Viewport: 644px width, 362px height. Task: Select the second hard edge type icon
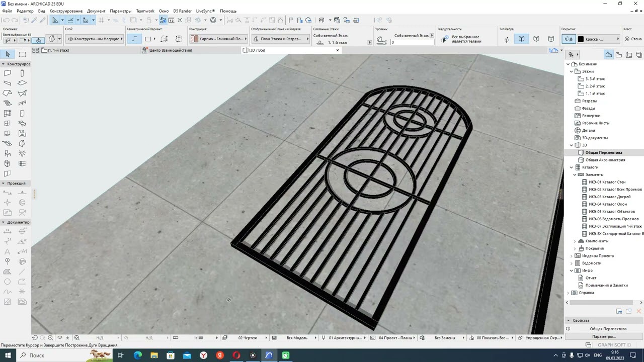536,39
